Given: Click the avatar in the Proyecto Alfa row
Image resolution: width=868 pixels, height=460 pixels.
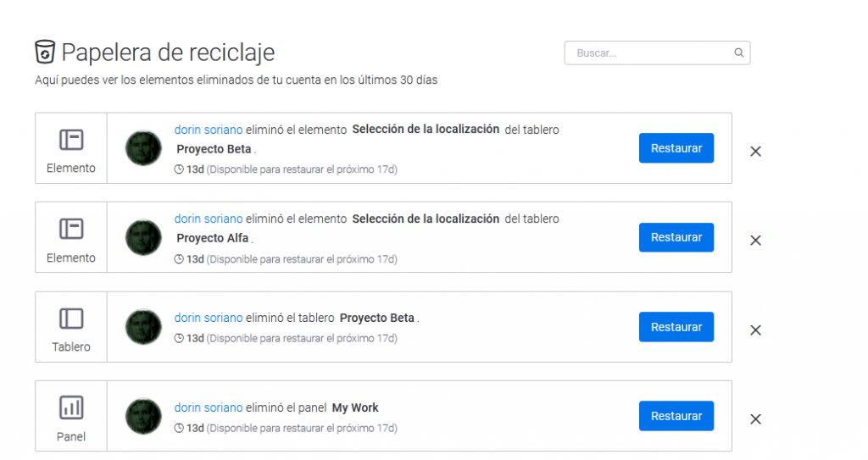Looking at the screenshot, I should [143, 237].
